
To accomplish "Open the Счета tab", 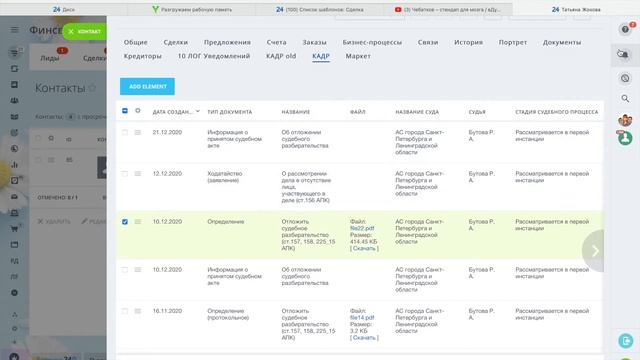I will point(276,42).
